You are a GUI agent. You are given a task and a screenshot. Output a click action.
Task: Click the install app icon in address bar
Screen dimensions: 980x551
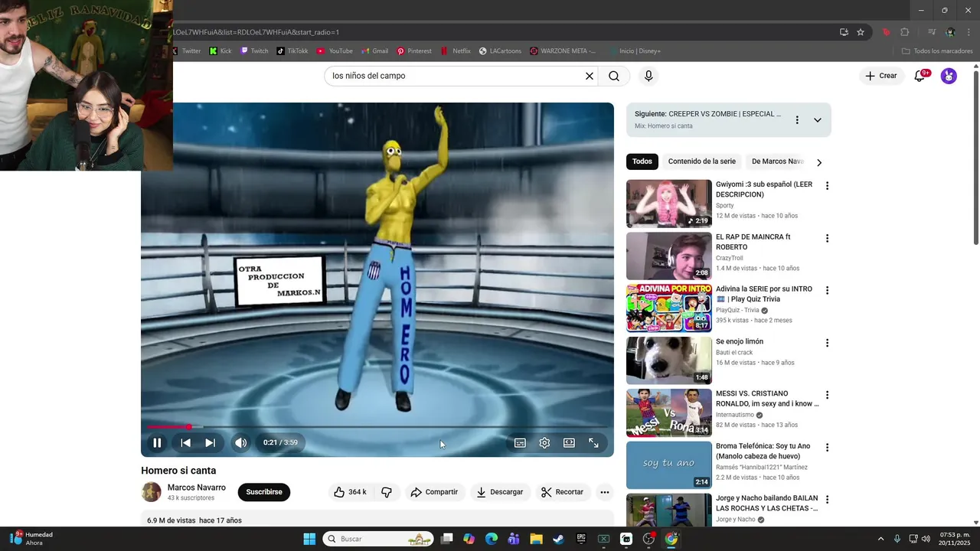coord(844,32)
